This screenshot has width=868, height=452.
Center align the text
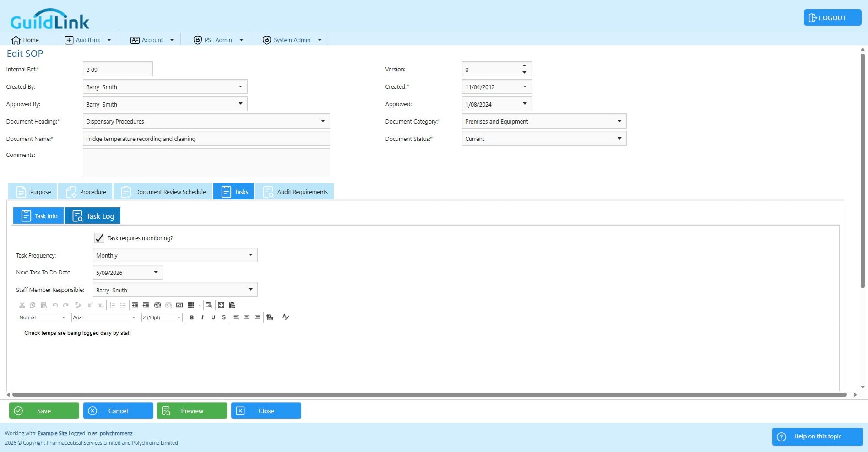pyautogui.click(x=247, y=317)
